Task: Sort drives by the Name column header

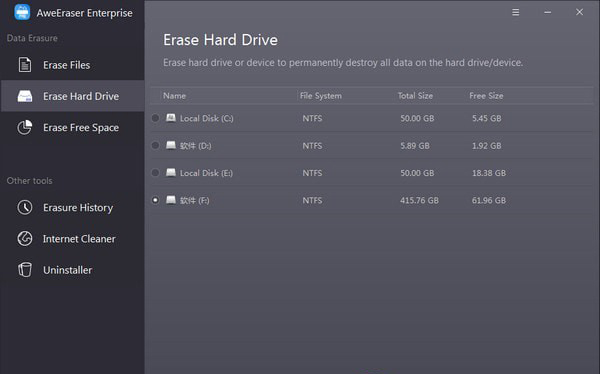Action: 174,96
